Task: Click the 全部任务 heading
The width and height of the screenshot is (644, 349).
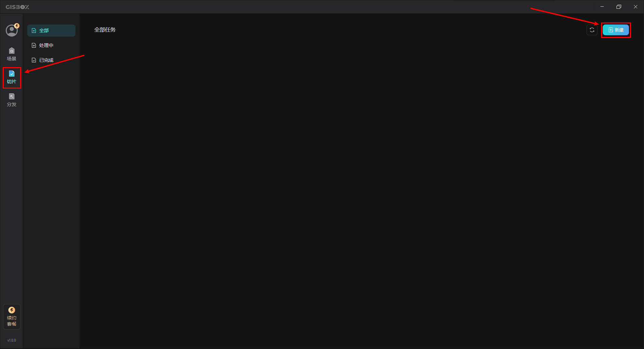Action: coord(105,30)
